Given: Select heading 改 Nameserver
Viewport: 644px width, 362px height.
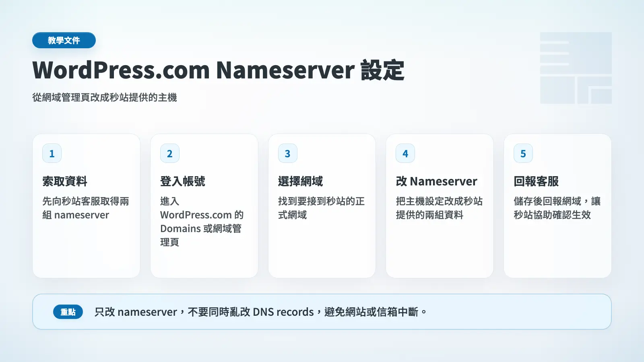Looking at the screenshot, I should pos(437,181).
